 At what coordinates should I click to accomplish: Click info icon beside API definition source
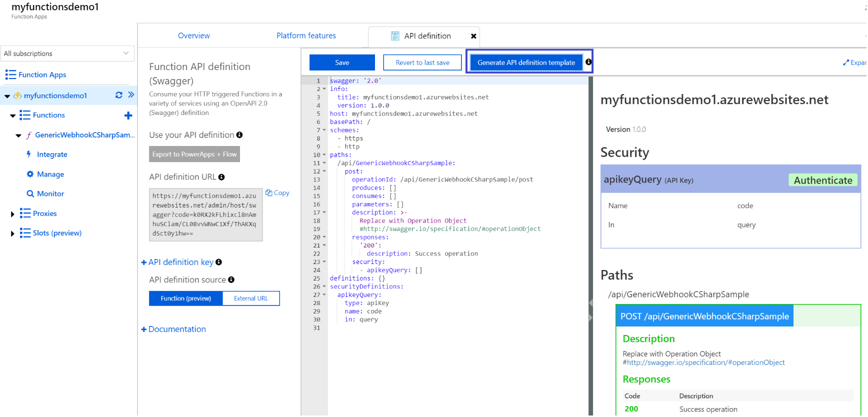tap(231, 280)
